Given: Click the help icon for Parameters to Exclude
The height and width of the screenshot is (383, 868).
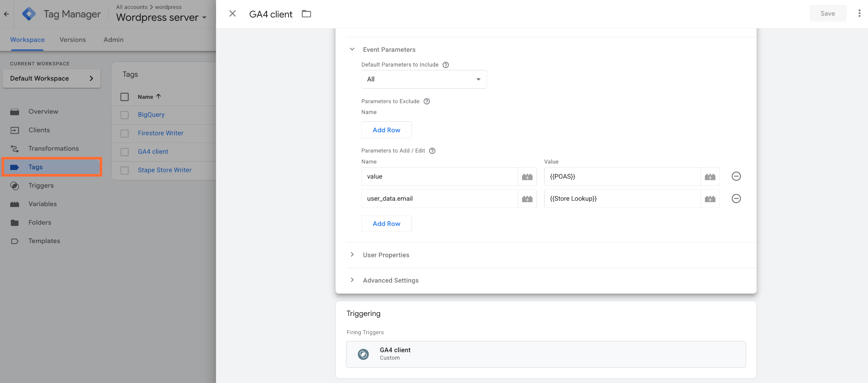Looking at the screenshot, I should [427, 101].
